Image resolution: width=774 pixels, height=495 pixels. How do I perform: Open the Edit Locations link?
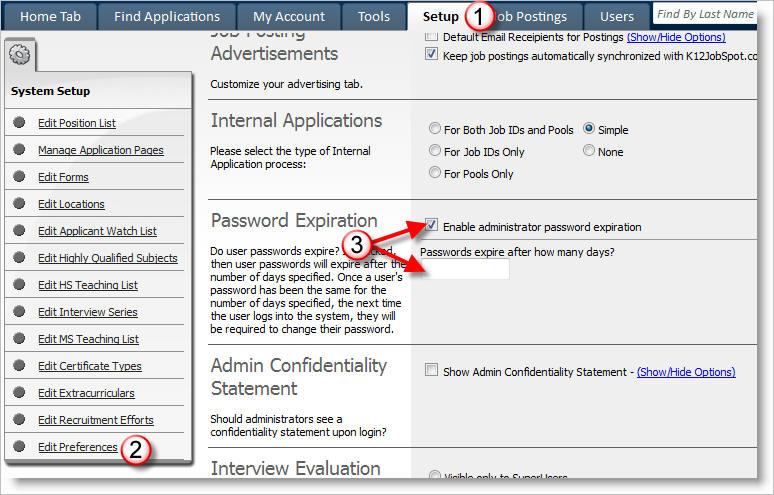pos(71,204)
